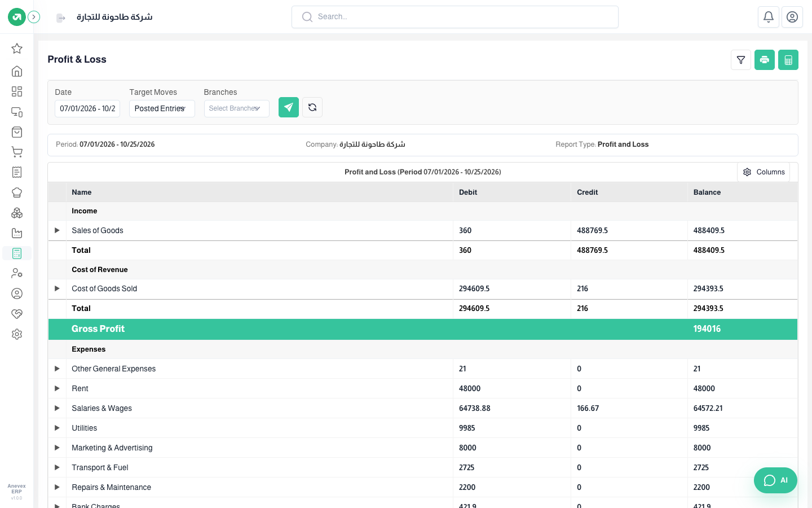The height and width of the screenshot is (508, 812).
Task: Click the Search field in the top bar
Action: [455, 17]
